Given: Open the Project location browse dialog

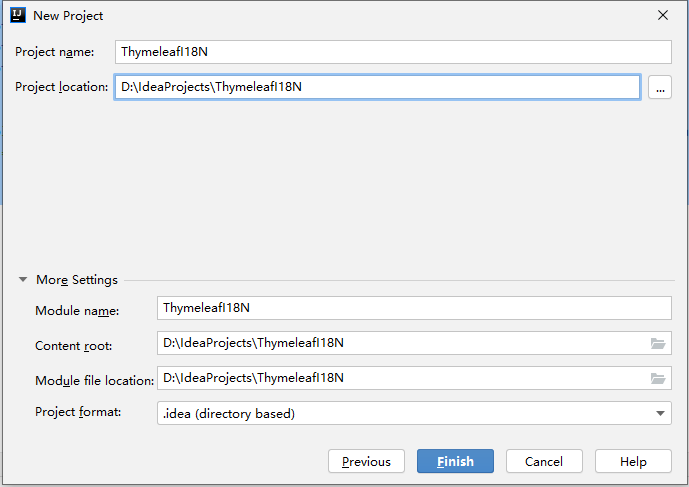Looking at the screenshot, I should pos(660,87).
